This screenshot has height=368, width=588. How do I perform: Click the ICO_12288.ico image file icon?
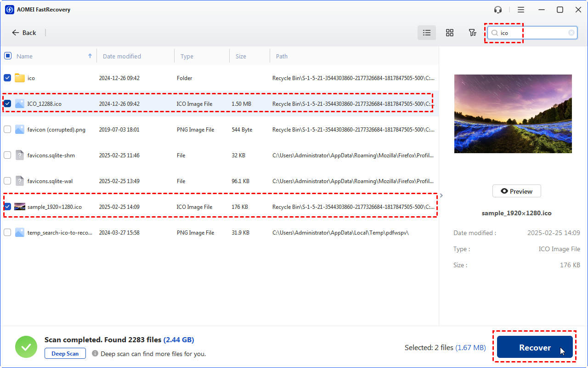(19, 103)
